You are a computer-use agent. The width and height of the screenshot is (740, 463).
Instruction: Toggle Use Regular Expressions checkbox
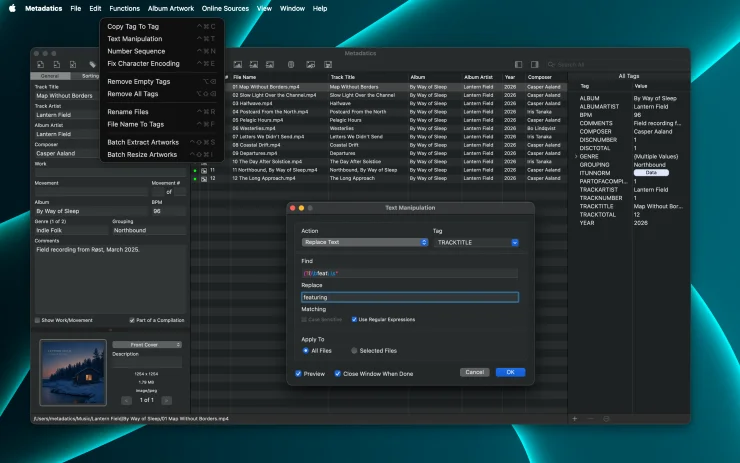click(354, 320)
